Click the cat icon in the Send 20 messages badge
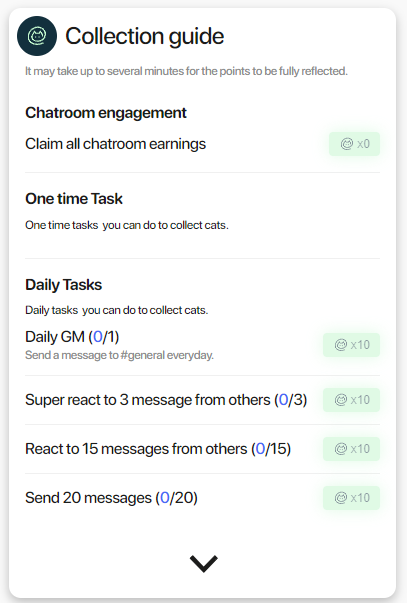The height and width of the screenshot is (603, 407). [x=340, y=498]
